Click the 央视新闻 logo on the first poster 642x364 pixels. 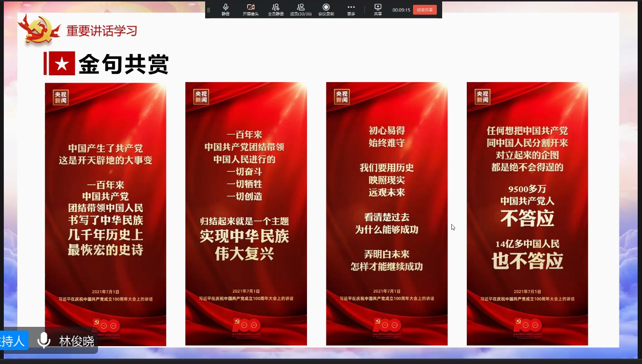(x=61, y=97)
